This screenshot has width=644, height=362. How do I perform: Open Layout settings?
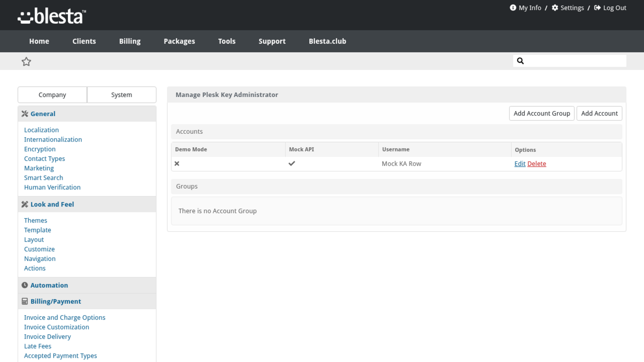coord(34,239)
